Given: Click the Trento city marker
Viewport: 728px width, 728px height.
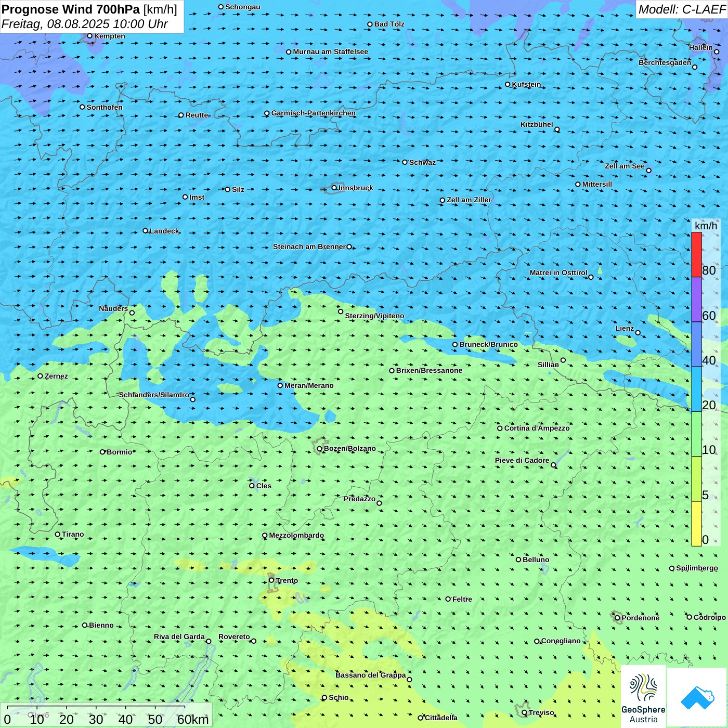Looking at the screenshot, I should pyautogui.click(x=271, y=580).
